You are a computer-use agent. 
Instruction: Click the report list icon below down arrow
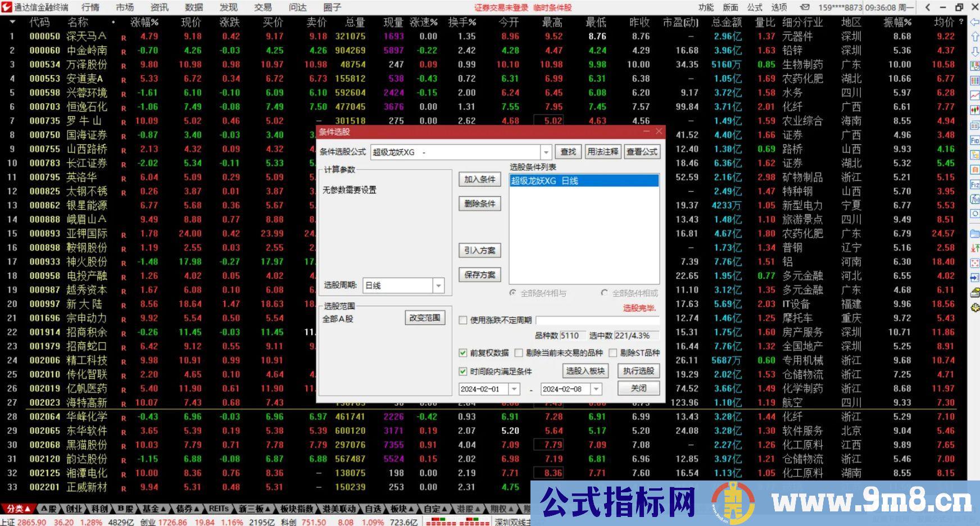[x=975, y=66]
